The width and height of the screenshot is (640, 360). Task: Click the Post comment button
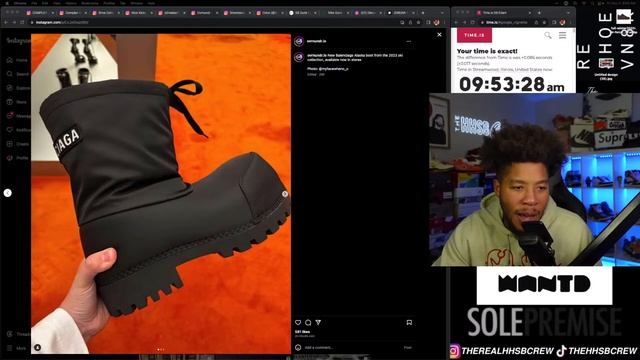pyautogui.click(x=407, y=347)
